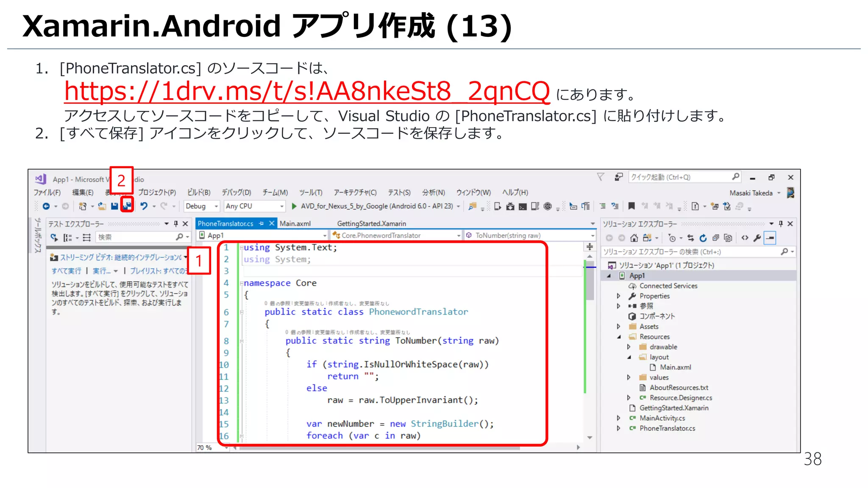Close the PhoneTranslator.cs tab
The height and width of the screenshot is (488, 868).
272,223
